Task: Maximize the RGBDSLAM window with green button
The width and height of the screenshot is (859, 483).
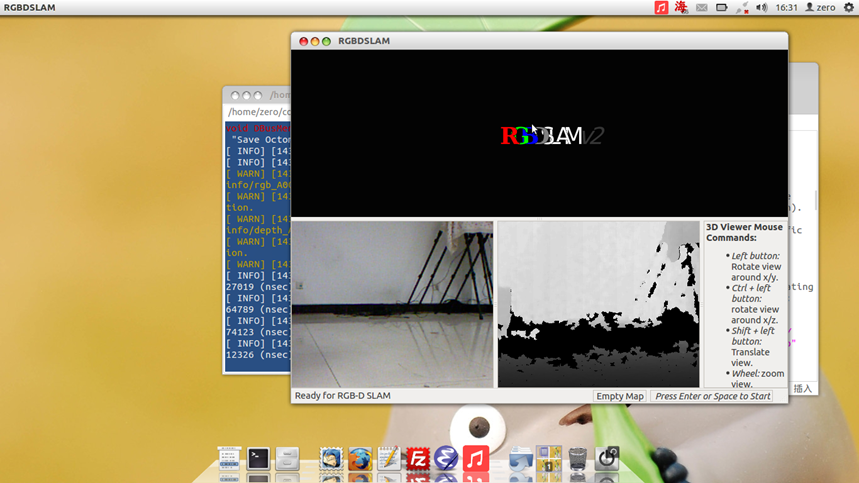Action: (x=327, y=41)
